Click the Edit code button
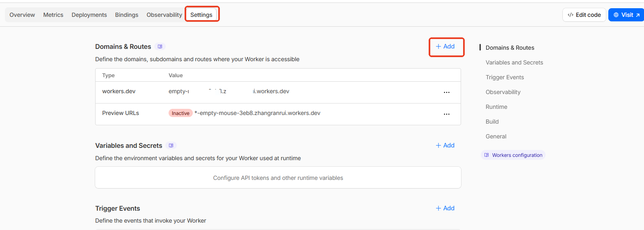Screen dimensions: 644x230 pyautogui.click(x=584, y=15)
